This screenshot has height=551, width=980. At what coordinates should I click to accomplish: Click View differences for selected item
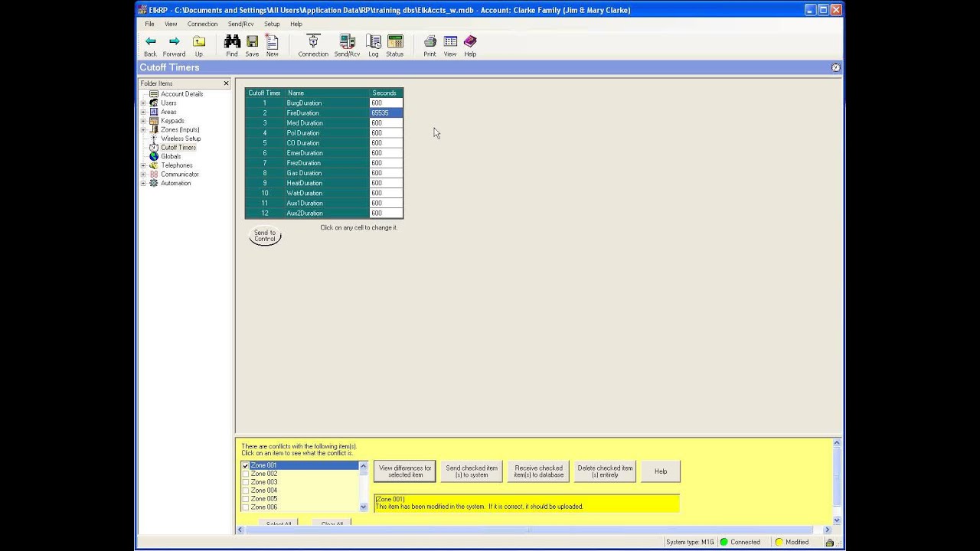(405, 471)
